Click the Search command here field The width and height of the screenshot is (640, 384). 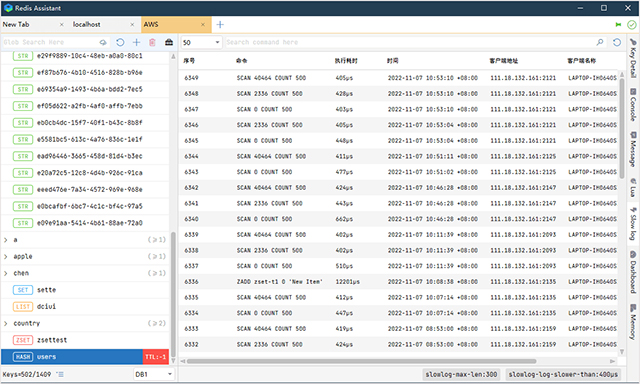tap(410, 42)
